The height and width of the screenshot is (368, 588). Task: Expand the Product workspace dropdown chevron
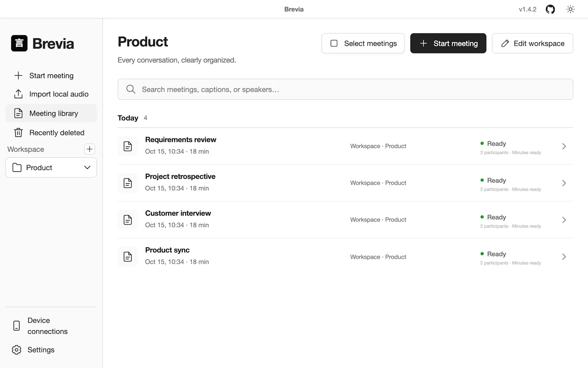(87, 167)
